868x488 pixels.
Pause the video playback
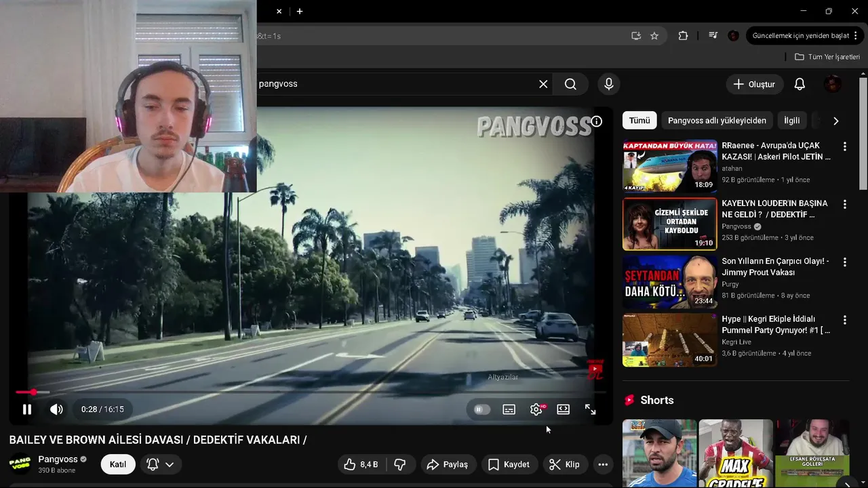[27, 409]
